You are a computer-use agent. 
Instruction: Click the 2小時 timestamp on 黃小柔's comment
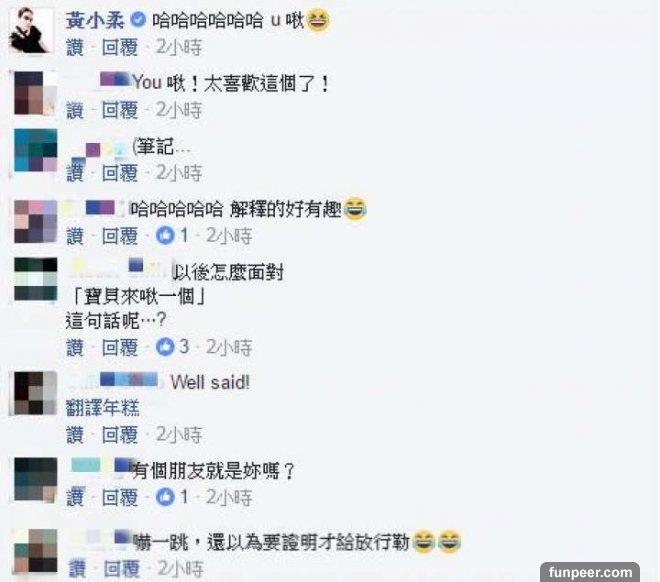[179, 47]
